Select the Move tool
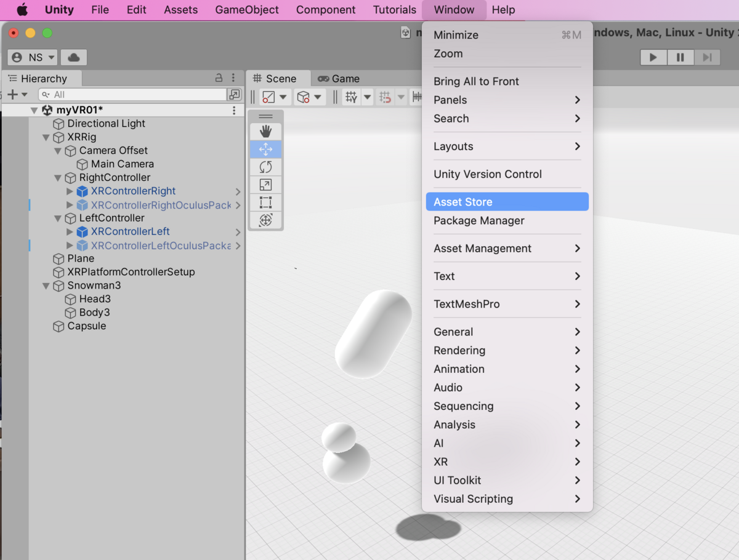The width and height of the screenshot is (739, 560). click(x=265, y=149)
